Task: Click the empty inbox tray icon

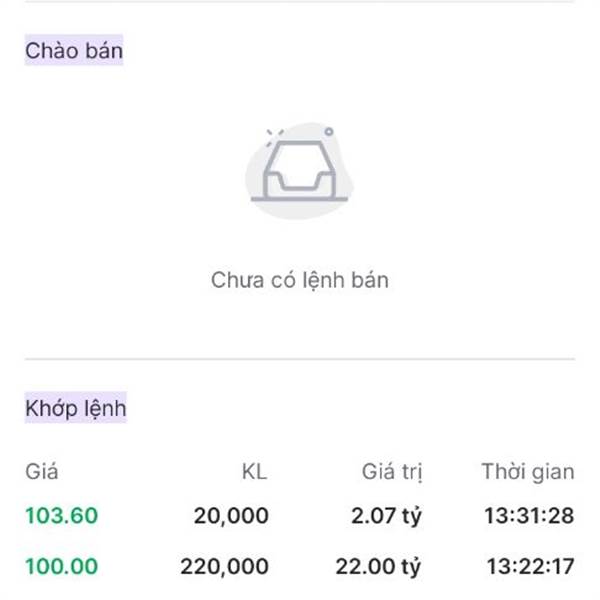Action: [x=299, y=171]
